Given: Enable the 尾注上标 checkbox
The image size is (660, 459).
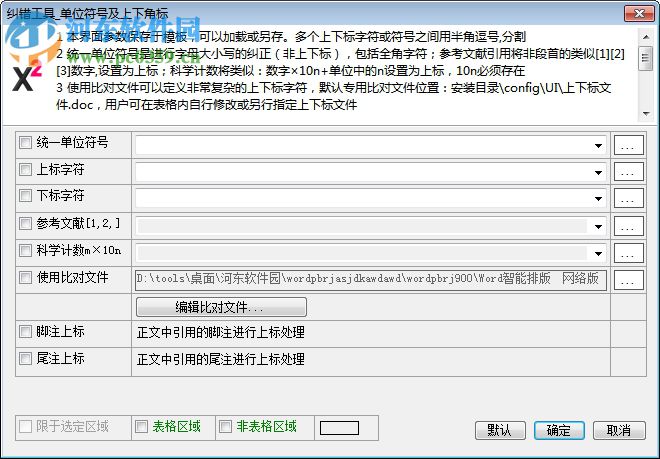Looking at the screenshot, I should [x=26, y=358].
